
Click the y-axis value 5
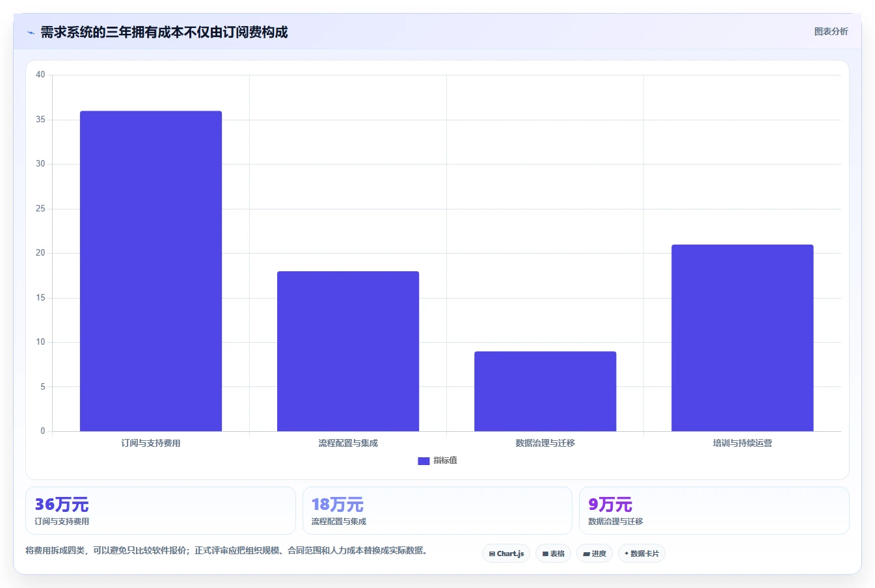pyautogui.click(x=43, y=386)
